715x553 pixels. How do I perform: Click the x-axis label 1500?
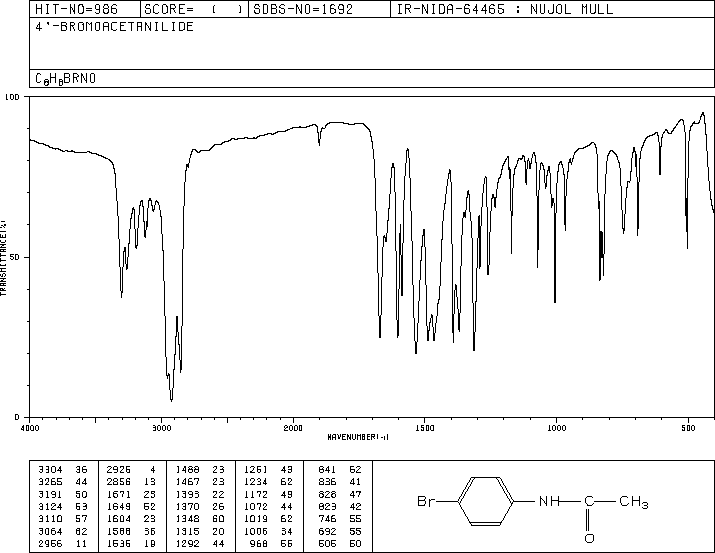coord(425,428)
